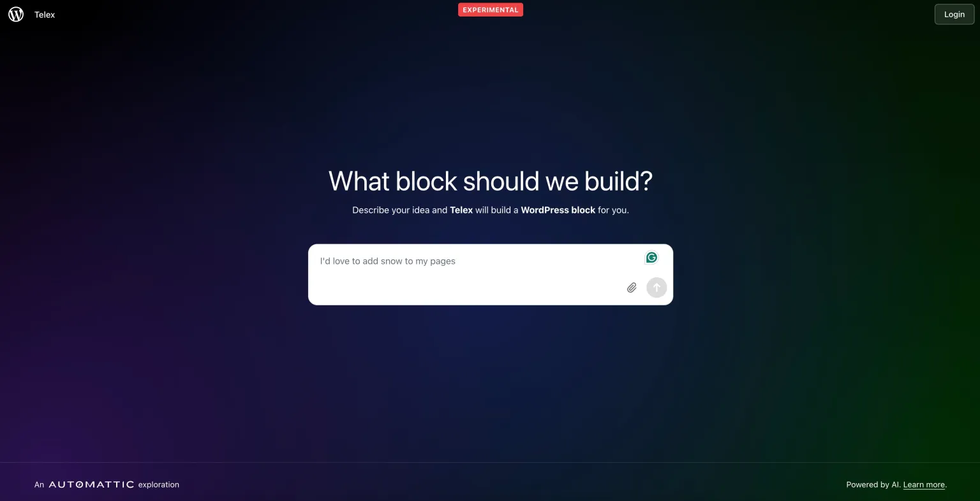Click the word 'An' before Automattic
This screenshot has height=501, width=980.
pos(40,484)
